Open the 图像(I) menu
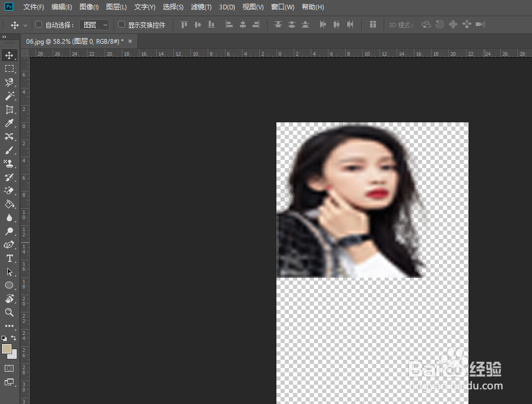 (89, 7)
